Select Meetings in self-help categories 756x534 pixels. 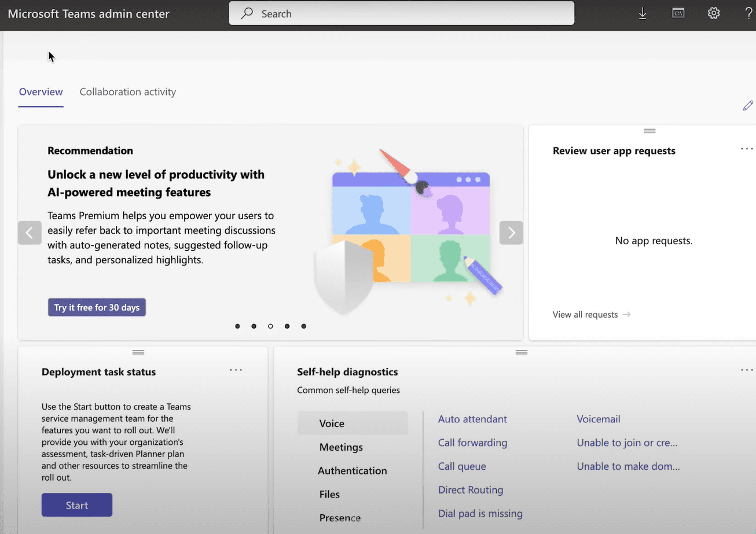[x=341, y=447]
